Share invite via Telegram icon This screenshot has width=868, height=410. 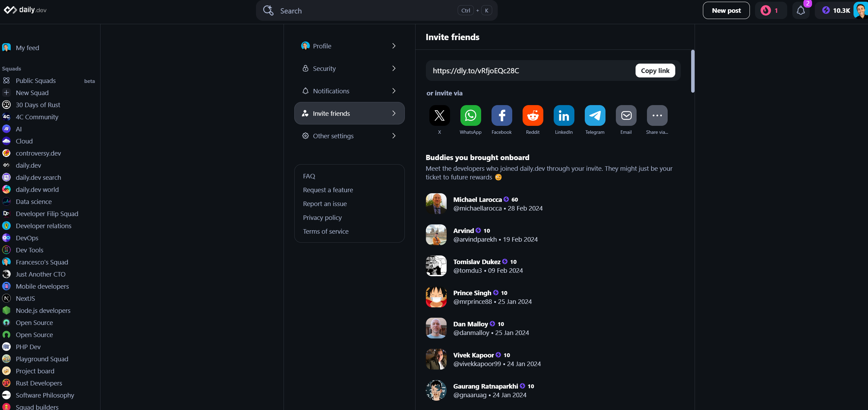595,115
